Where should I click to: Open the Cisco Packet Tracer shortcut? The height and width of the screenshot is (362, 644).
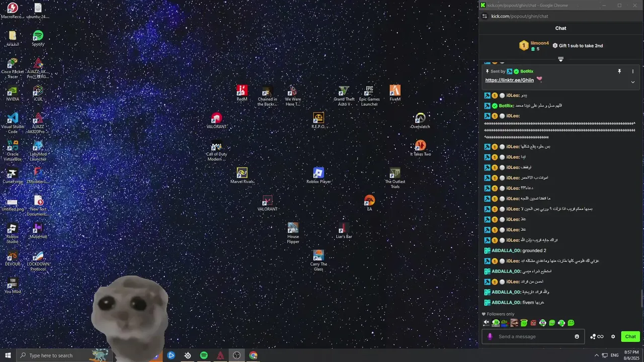click(13, 68)
